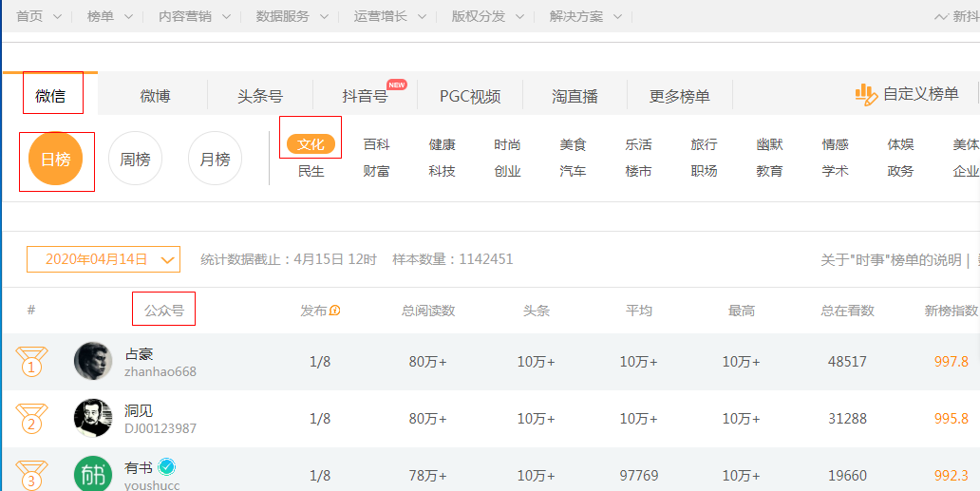Click the custom ranking bar-chart icon
The height and width of the screenshot is (491, 980).
coord(866,95)
